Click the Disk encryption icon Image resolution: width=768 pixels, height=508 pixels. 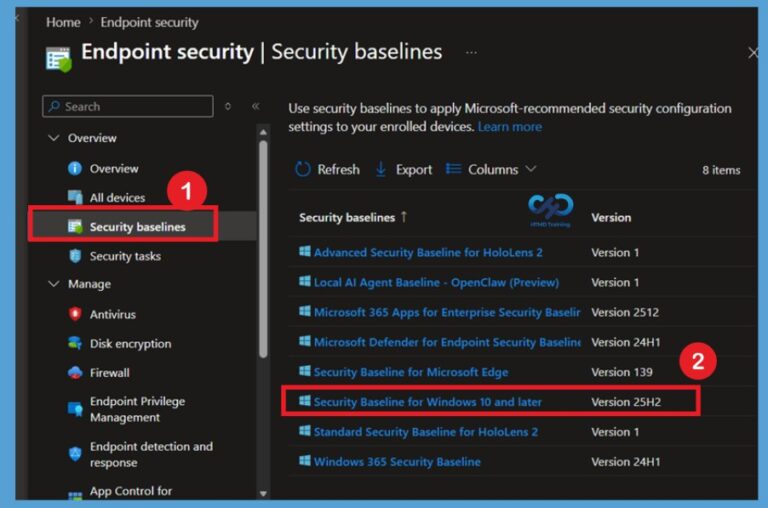[75, 343]
